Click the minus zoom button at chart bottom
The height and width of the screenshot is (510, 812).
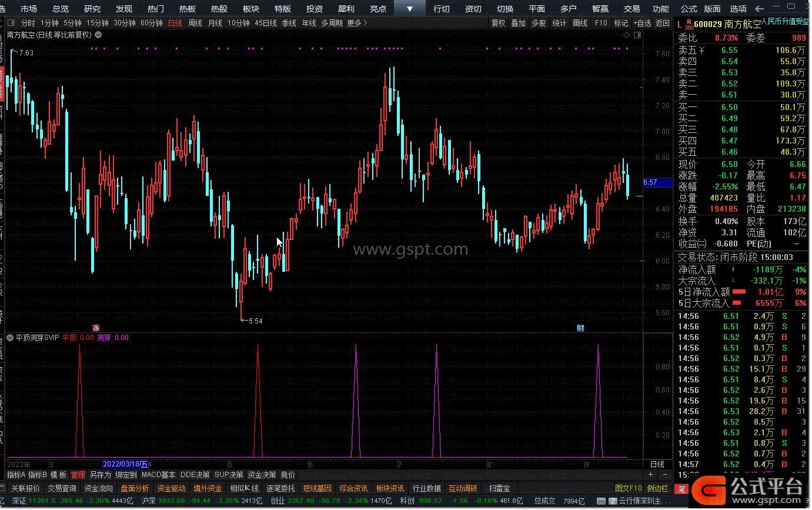[x=664, y=474]
